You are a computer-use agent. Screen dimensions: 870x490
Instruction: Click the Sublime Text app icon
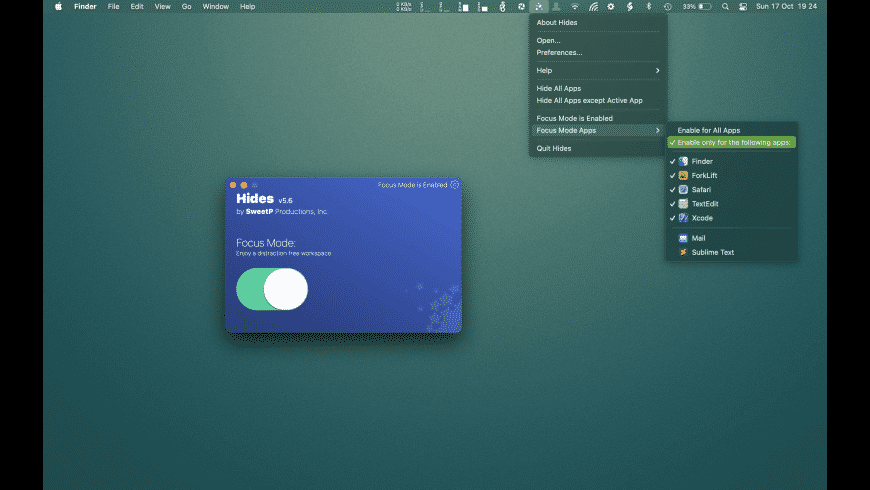coord(683,252)
